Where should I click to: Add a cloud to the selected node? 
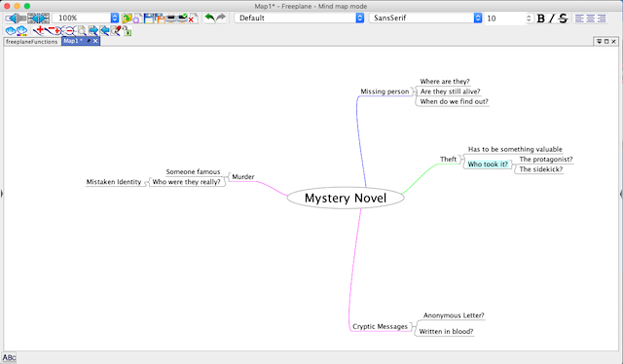tap(11, 30)
